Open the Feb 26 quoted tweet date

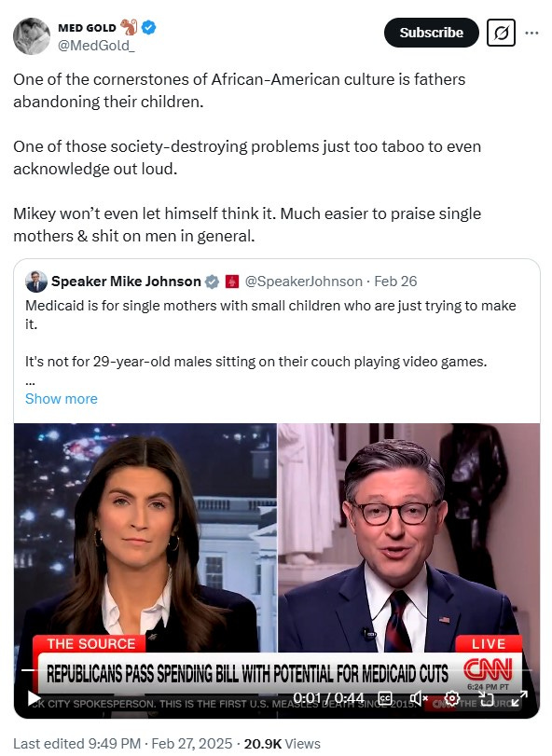coord(395,282)
